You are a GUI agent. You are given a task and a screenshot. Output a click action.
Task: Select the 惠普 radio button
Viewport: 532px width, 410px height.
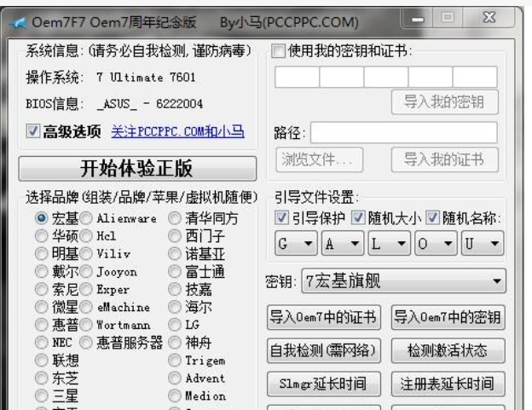(42, 325)
